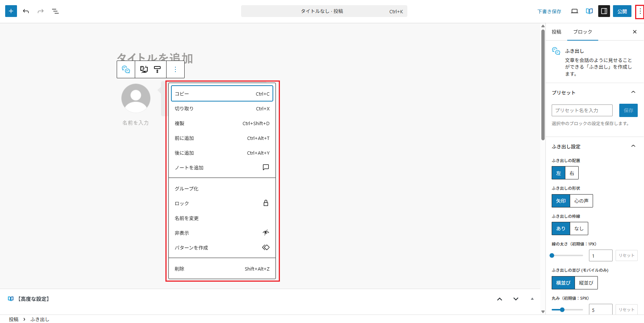The height and width of the screenshot is (323, 644).
Task: Select 心の声 balloon shape
Action: tap(581, 201)
